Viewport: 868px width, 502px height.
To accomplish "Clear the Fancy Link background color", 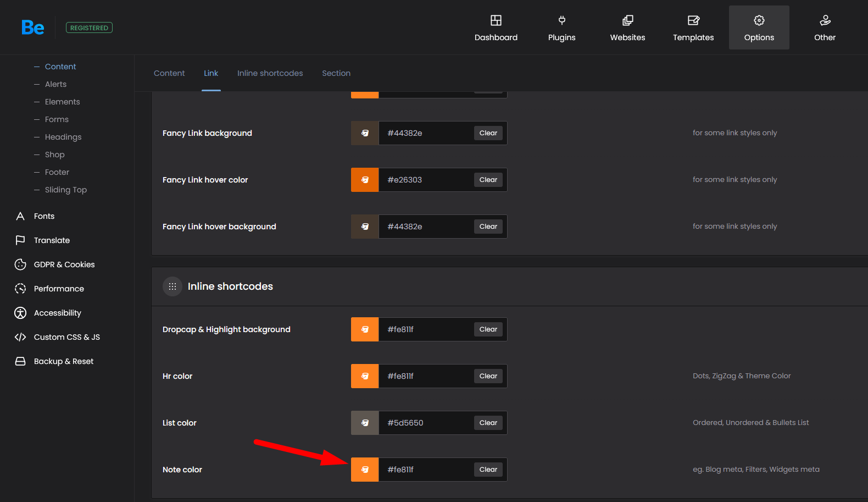I will coord(488,133).
